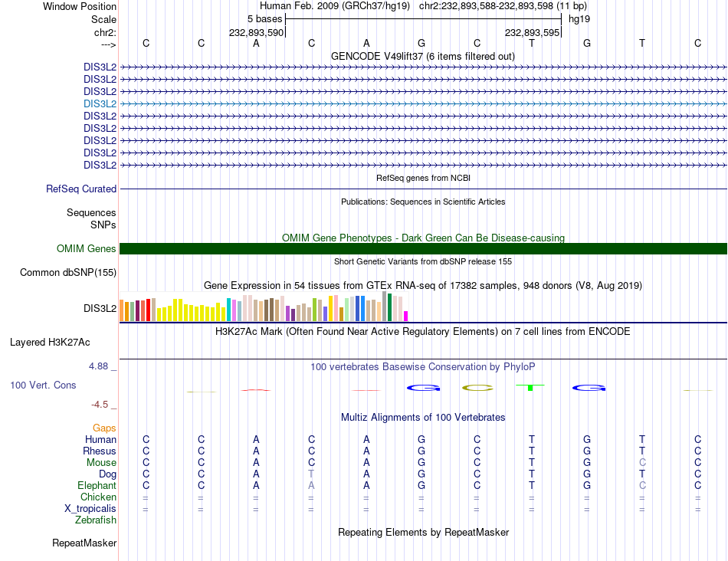Select the magenta bar in the GTEx expression chart

point(406,316)
